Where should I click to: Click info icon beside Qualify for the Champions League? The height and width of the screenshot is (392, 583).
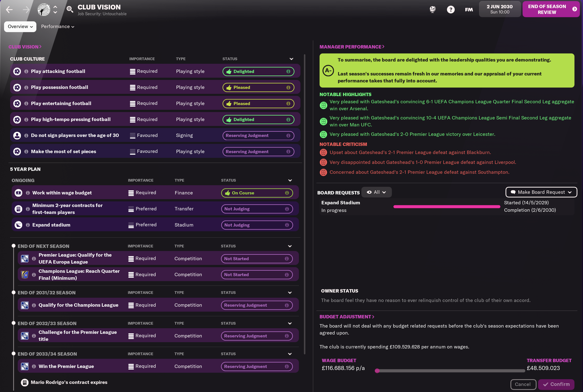click(x=34, y=305)
